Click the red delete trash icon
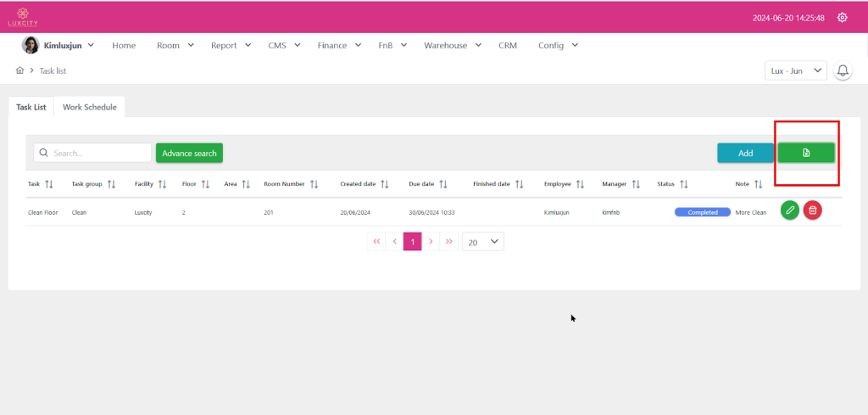Viewport: 868px width, 415px height. click(812, 210)
